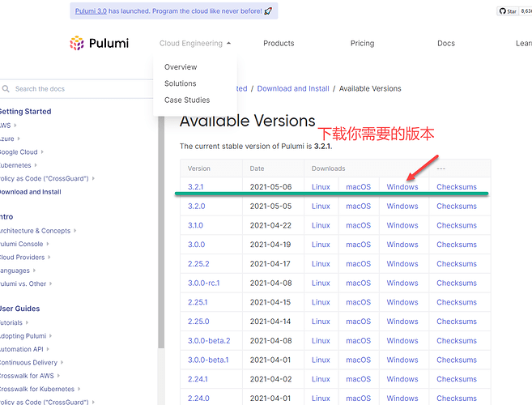Click date cell 2021-05-06

click(270, 187)
